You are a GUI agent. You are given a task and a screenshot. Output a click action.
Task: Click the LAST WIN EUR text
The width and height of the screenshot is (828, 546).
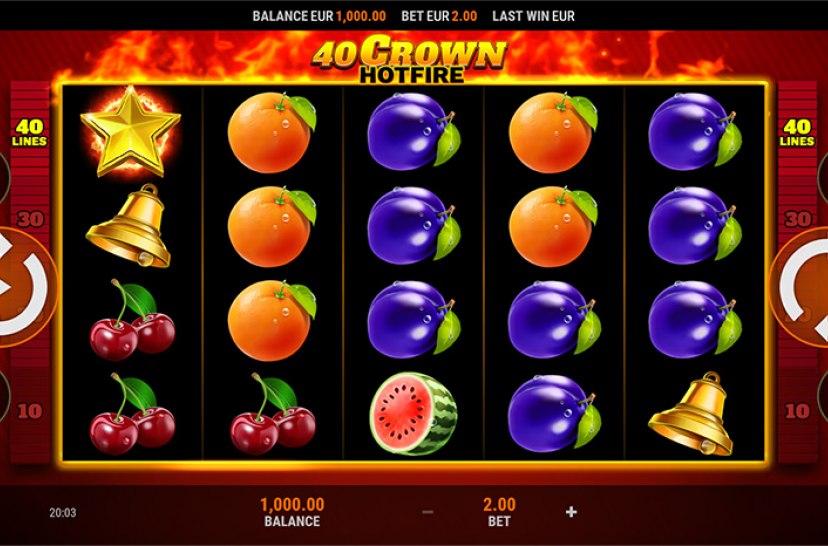(x=533, y=16)
